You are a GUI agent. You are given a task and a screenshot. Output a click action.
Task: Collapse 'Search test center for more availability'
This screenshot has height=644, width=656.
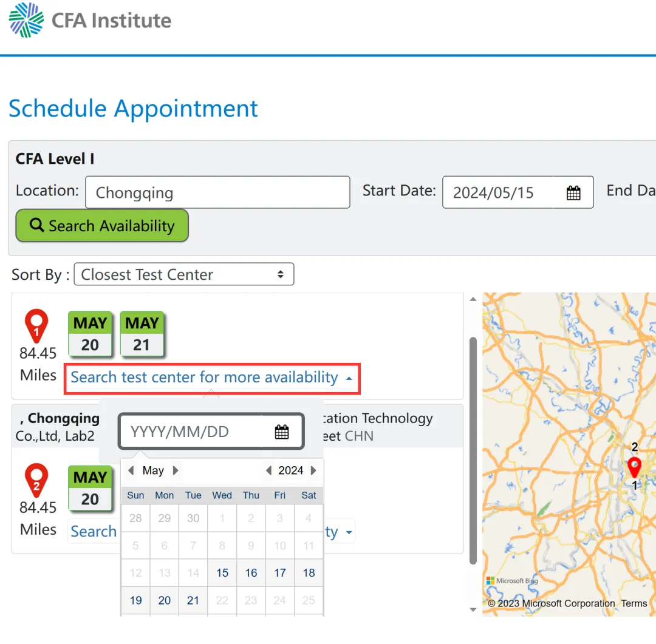[212, 378]
